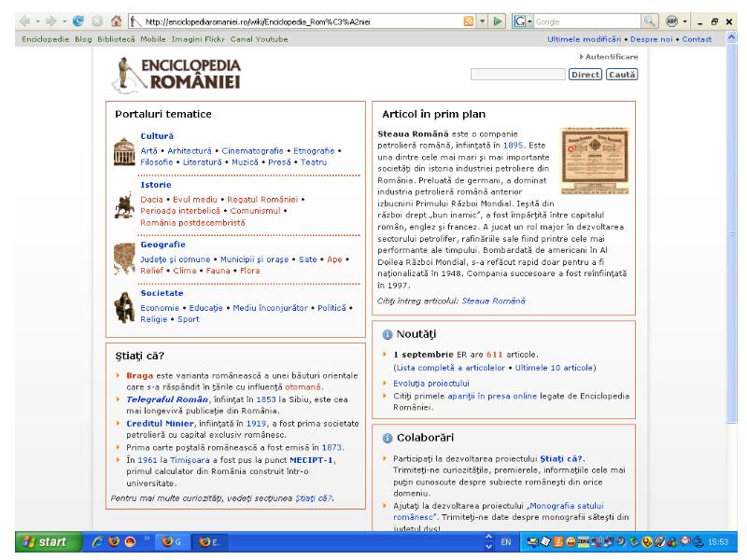Viewport: 747px width, 560px height.
Task: Click the browser Forward arrow
Action: [x=50, y=21]
